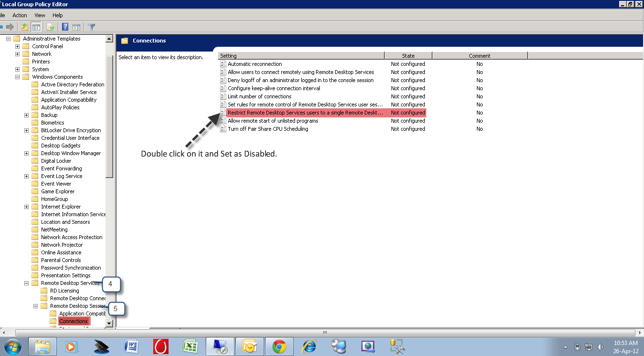Click the network icon in the system tray

pyautogui.click(x=589, y=347)
